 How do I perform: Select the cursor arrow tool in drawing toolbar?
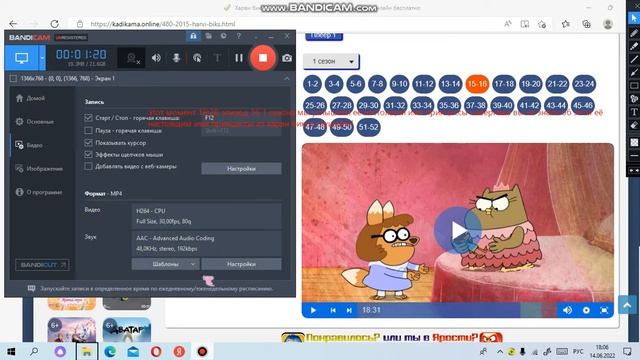[x=634, y=18]
